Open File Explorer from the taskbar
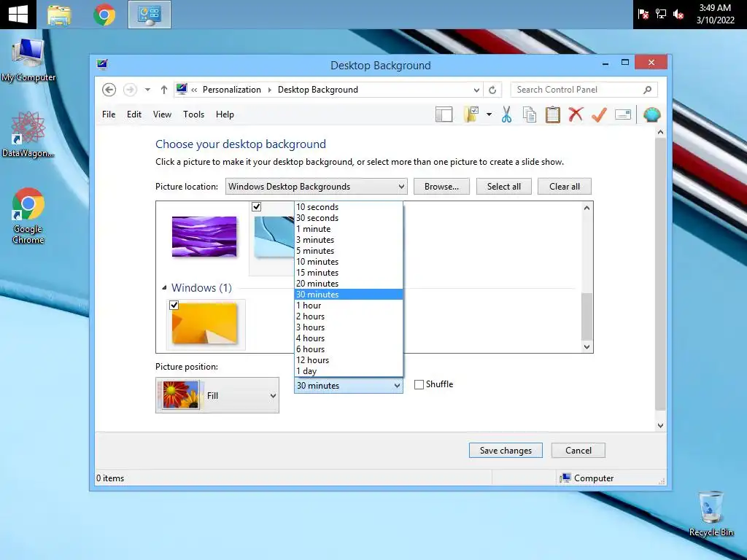This screenshot has width=747, height=560. (59, 15)
